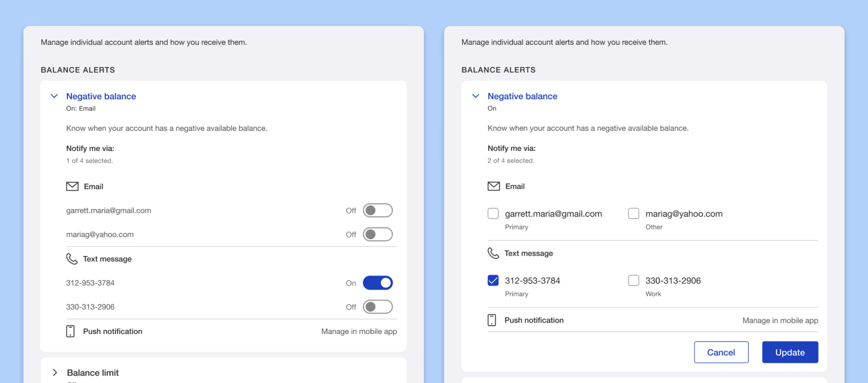868x383 pixels.
Task: Check the garrett.maria@gmail.com Primary checkbox
Action: coord(493,214)
